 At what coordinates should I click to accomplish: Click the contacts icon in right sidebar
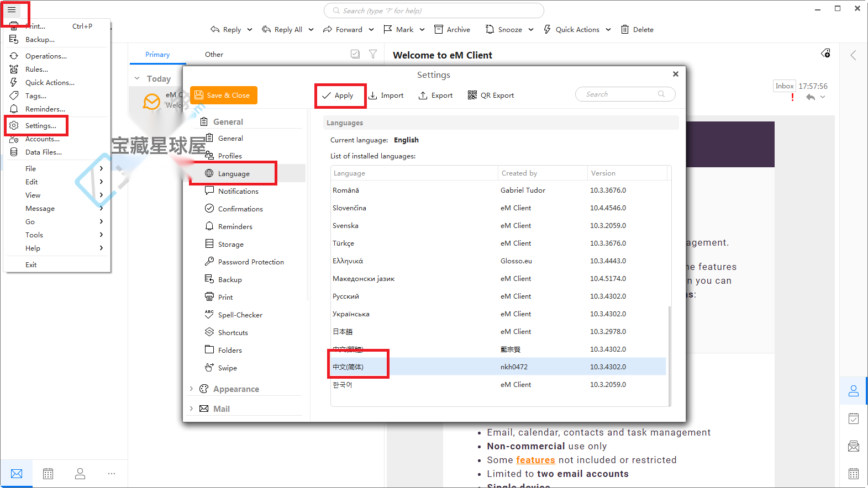pyautogui.click(x=854, y=391)
